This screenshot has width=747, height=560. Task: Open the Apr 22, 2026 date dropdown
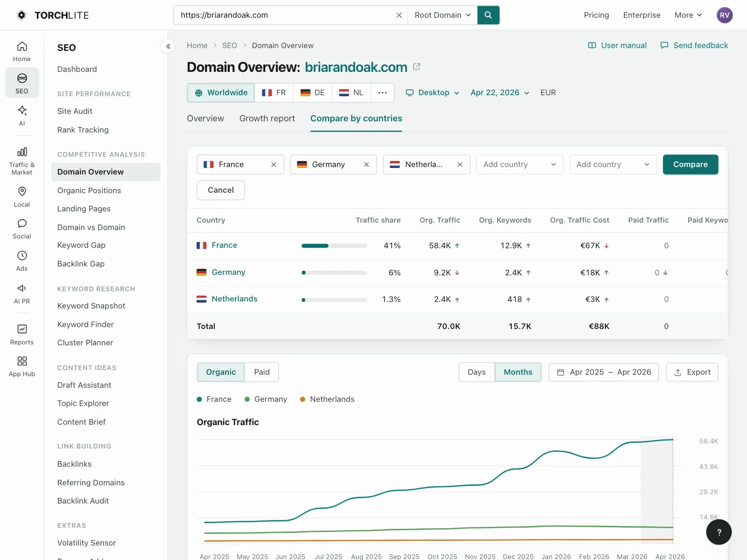point(500,92)
